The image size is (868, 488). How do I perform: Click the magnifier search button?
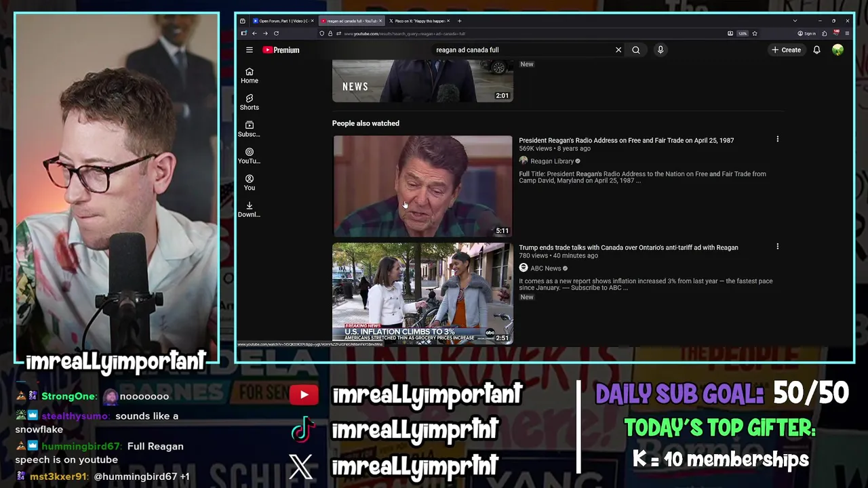click(x=636, y=50)
